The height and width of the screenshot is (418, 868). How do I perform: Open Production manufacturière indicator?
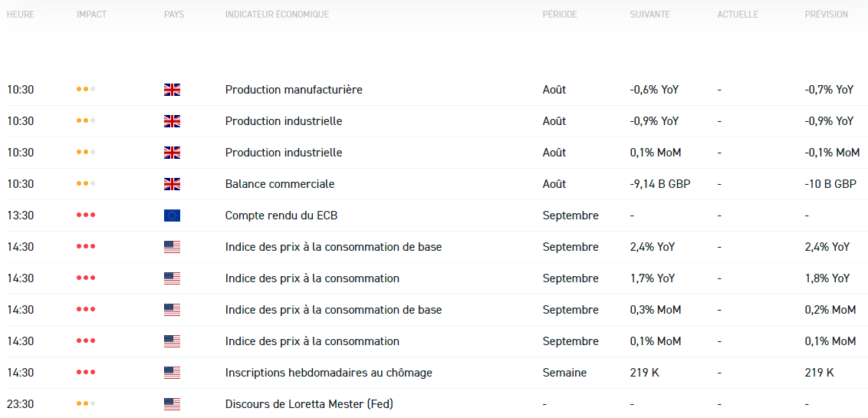(x=294, y=90)
